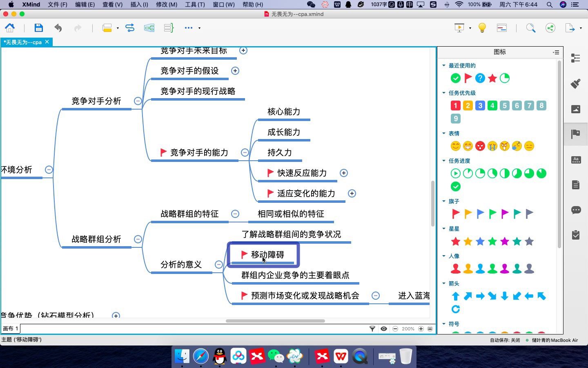
Task: Expand the 快速反应能力 topic
Action: (x=344, y=173)
